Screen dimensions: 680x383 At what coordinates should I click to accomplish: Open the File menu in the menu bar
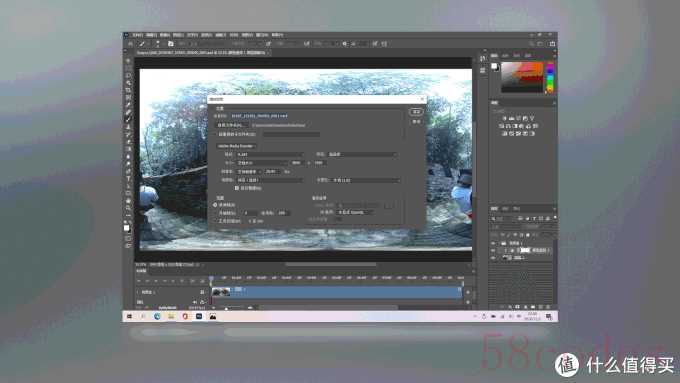point(137,35)
